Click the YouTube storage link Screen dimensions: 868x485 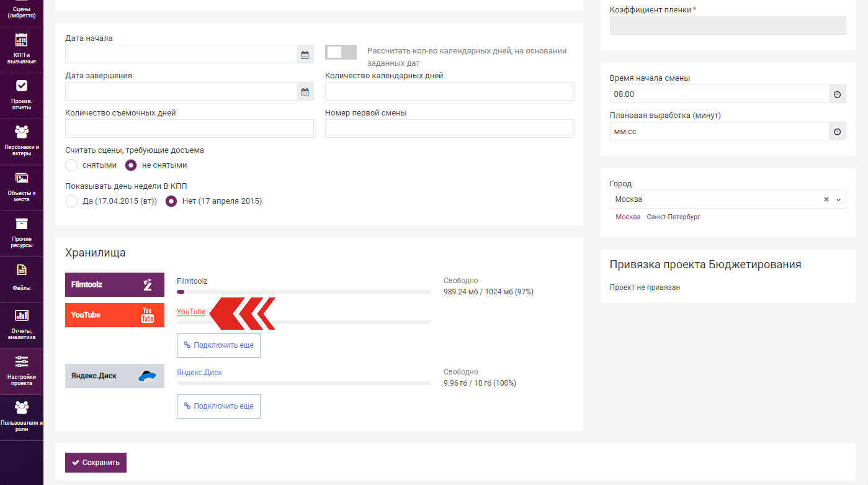[191, 312]
